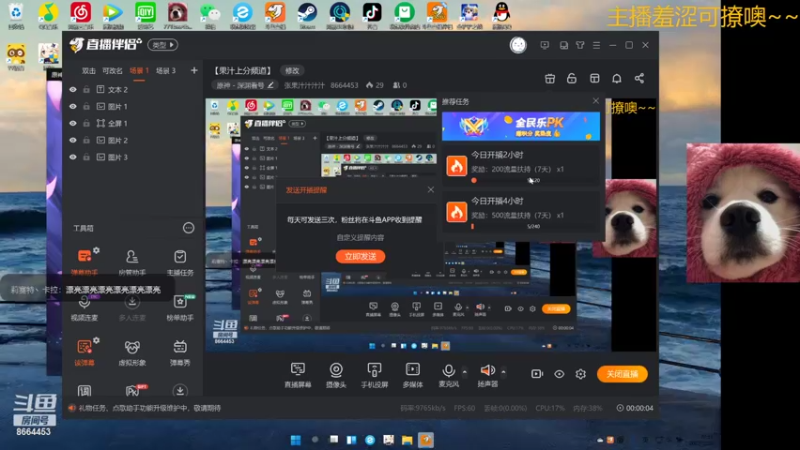The image size is (800, 450).
Task: Add 多媒体 multimedia source
Action: point(412,375)
